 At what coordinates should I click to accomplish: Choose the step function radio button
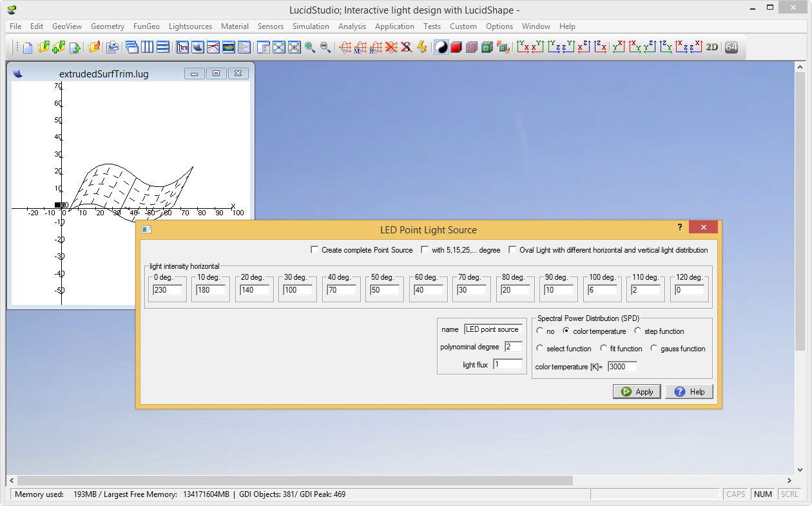(x=637, y=331)
